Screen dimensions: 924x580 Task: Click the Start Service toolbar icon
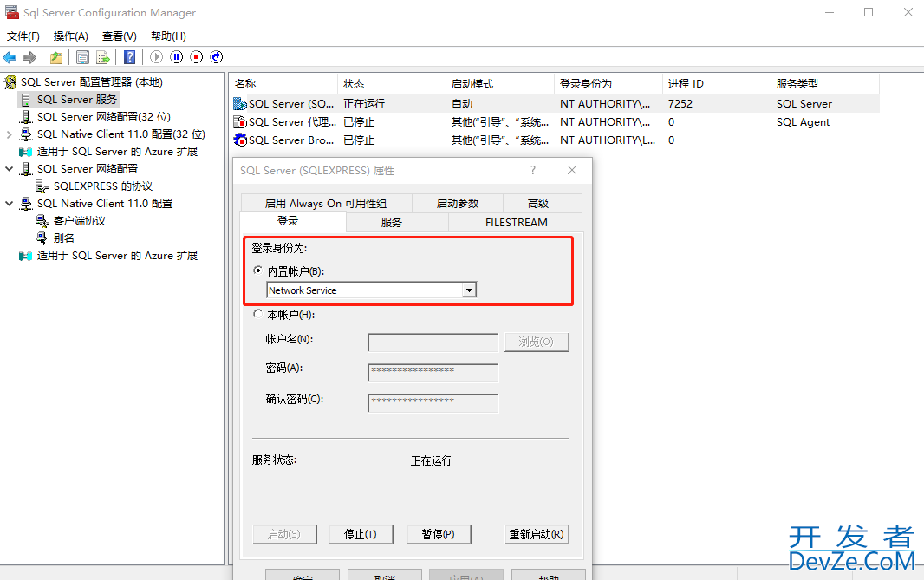tap(157, 57)
